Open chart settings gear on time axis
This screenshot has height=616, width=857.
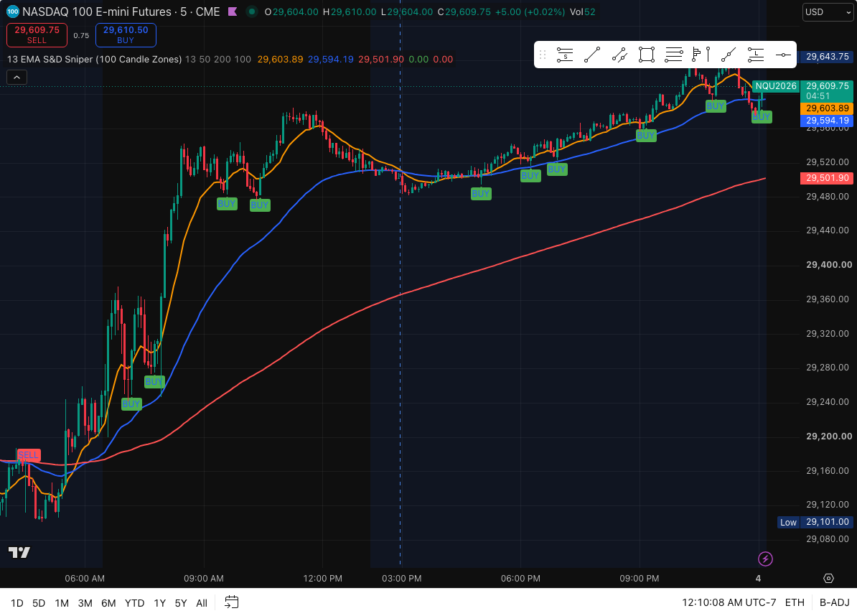tap(828, 578)
